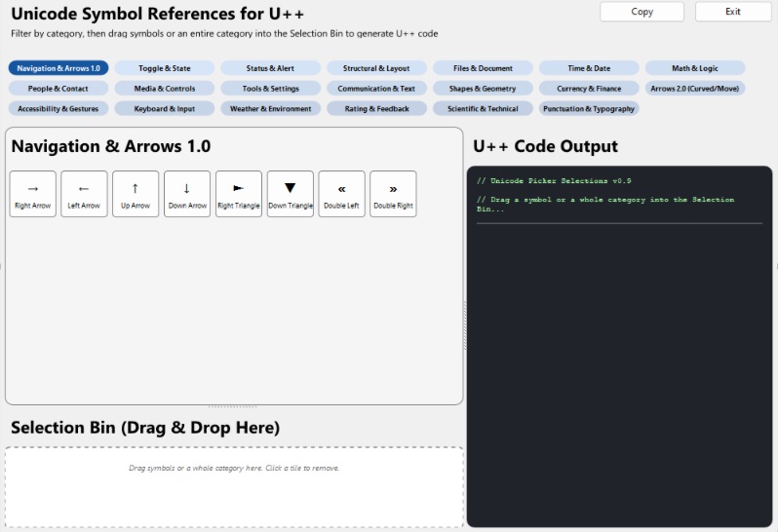Click the Exit button
This screenshot has height=532, width=778.
(732, 12)
